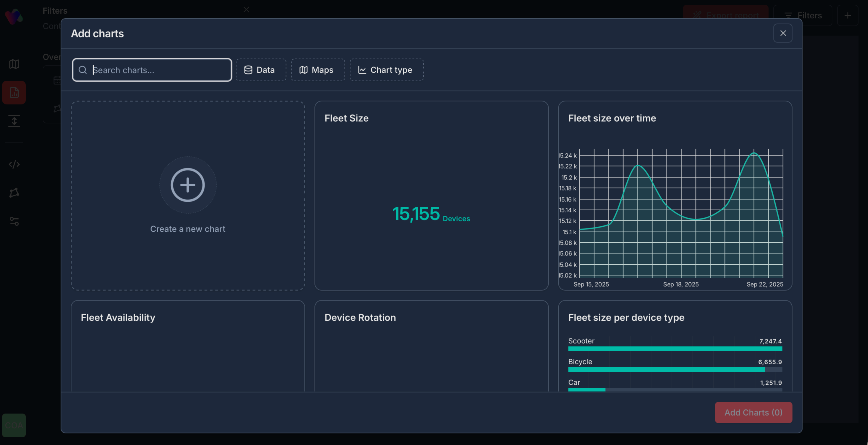Select the Device Rotation chart card
This screenshot has height=445, width=868.
click(431, 345)
